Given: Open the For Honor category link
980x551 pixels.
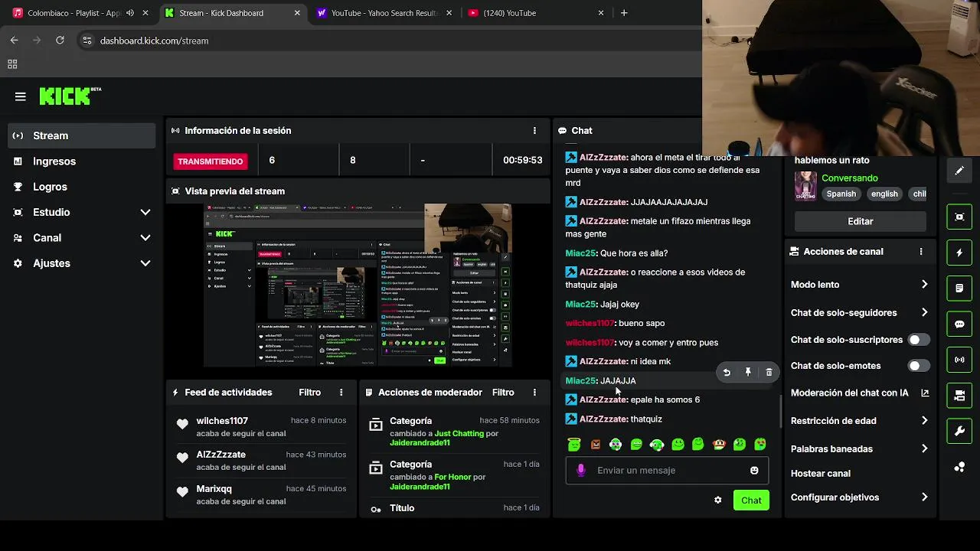Looking at the screenshot, I should (x=452, y=477).
